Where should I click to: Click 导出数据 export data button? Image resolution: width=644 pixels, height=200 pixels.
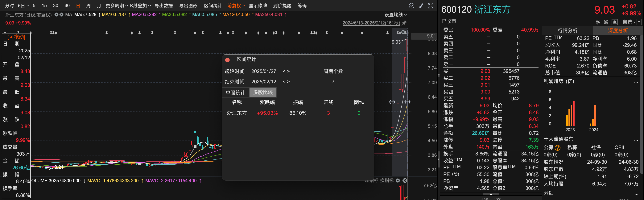point(164,6)
